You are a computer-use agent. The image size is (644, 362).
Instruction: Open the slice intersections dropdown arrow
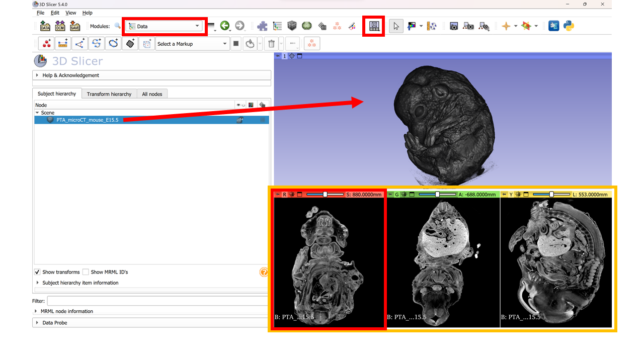tap(536, 26)
